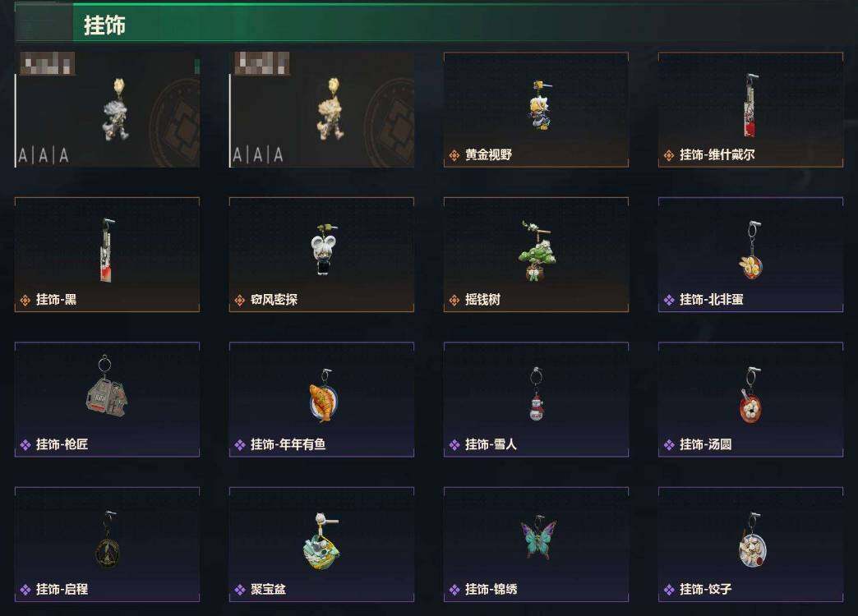Open the 挂饰-维什戴尔 charm card
The width and height of the screenshot is (858, 616).
[750, 110]
